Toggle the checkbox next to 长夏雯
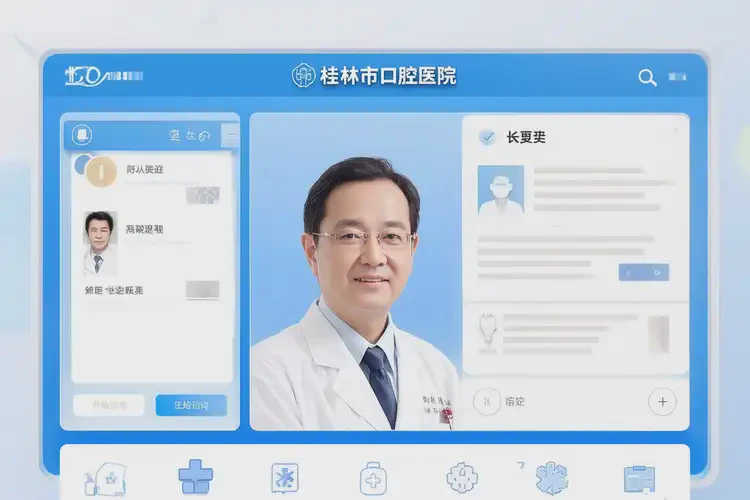The height and width of the screenshot is (500, 750). (487, 137)
